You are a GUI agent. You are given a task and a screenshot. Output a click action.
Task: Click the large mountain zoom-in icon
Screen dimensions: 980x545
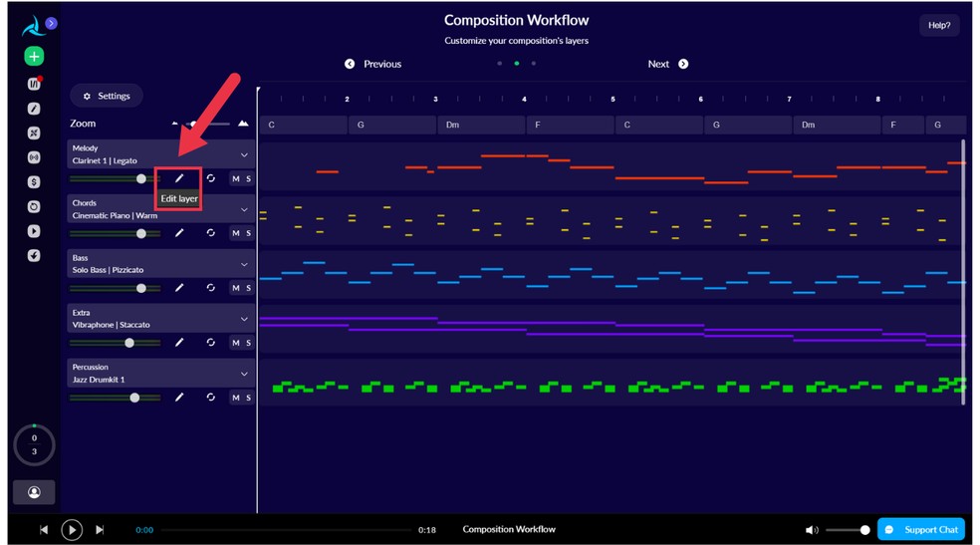(x=243, y=124)
